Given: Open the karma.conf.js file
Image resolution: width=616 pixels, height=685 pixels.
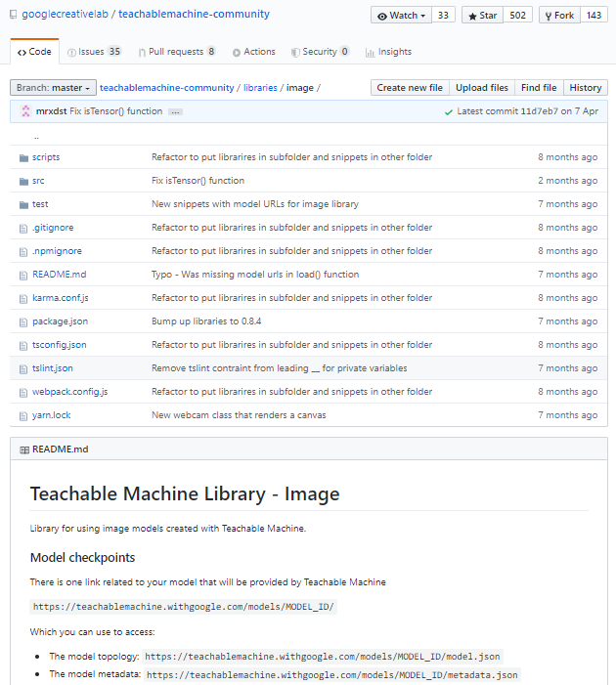Looking at the screenshot, I should pos(61,298).
